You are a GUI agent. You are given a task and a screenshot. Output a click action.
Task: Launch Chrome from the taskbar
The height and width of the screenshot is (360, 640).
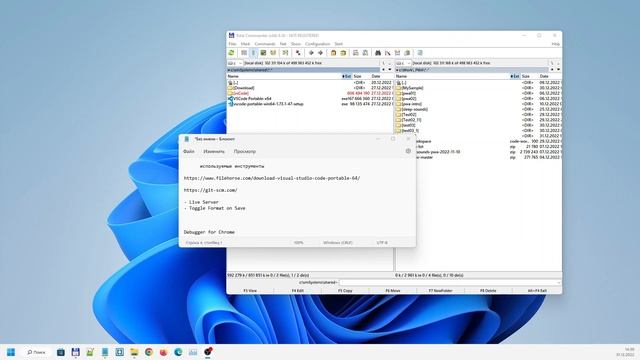click(149, 352)
